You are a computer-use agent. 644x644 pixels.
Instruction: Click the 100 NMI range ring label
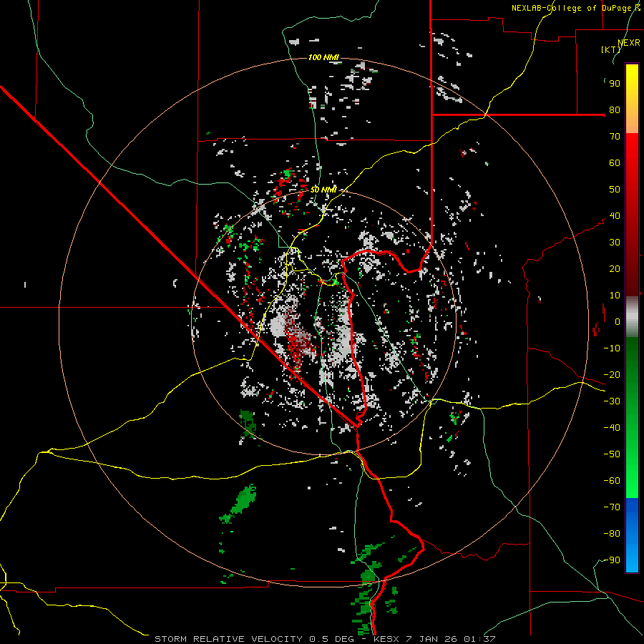click(323, 57)
